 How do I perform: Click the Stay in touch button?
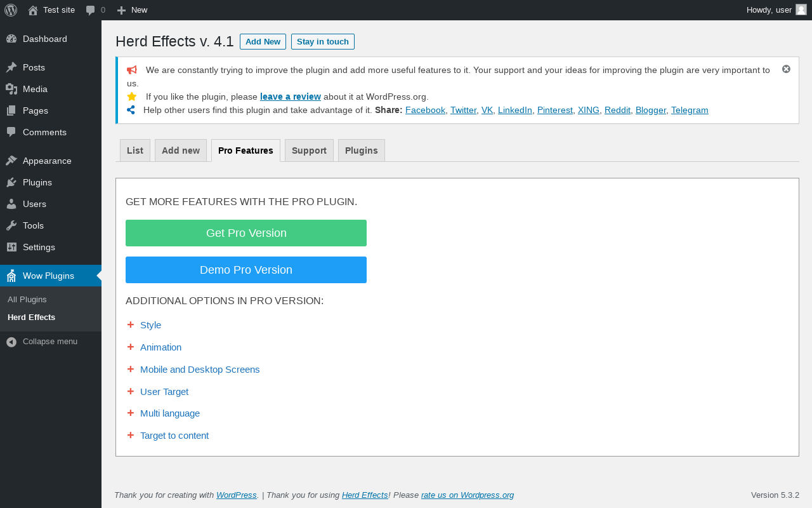323,41
